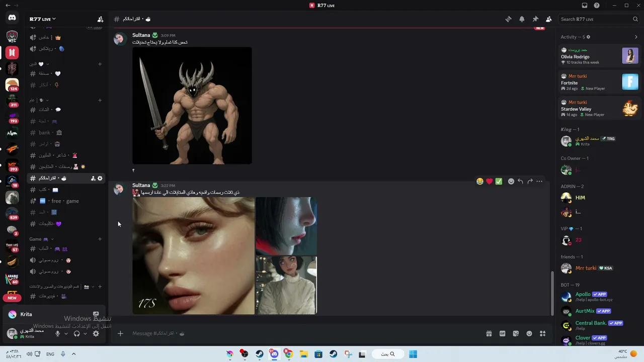The width and height of the screenshot is (644, 362).
Task: Reply to Sultana's message
Action: (x=520, y=182)
